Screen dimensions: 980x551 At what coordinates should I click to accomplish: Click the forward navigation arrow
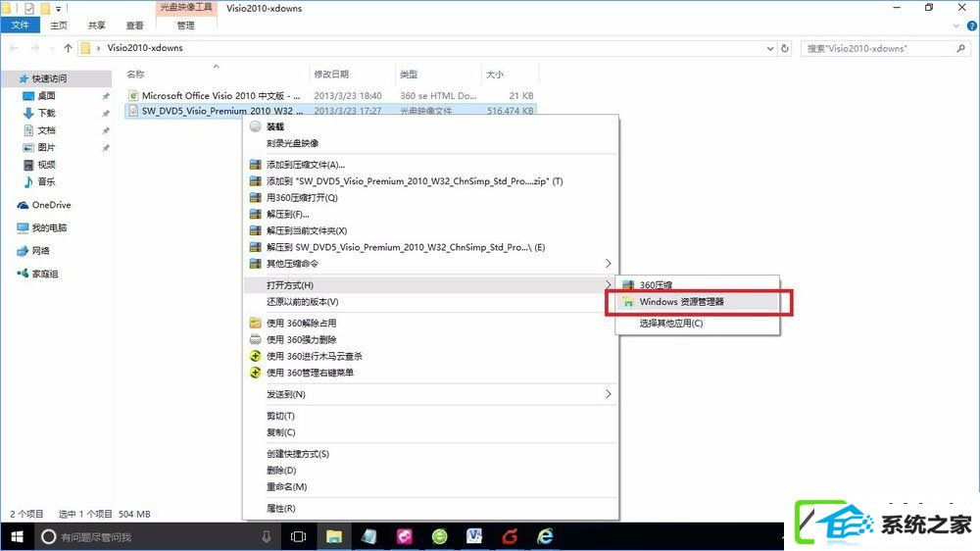pos(35,48)
